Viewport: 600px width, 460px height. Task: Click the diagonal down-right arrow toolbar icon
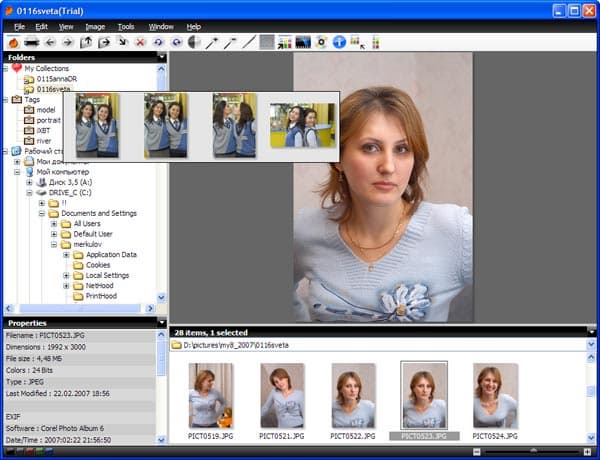click(x=122, y=42)
